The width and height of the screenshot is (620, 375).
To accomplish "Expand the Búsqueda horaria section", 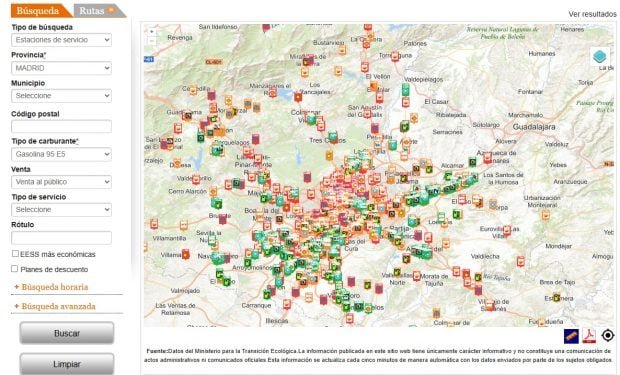I will pos(51,287).
